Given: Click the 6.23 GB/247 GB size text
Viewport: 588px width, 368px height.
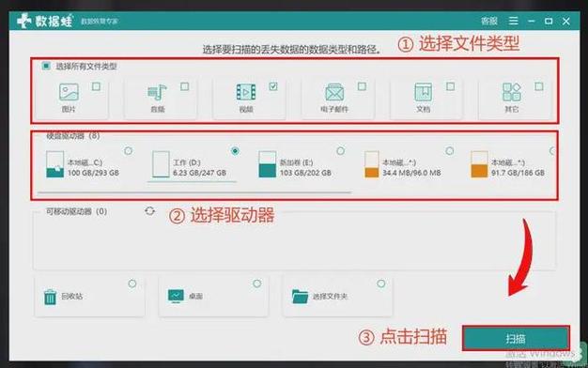Looking at the screenshot, I should (x=199, y=173).
